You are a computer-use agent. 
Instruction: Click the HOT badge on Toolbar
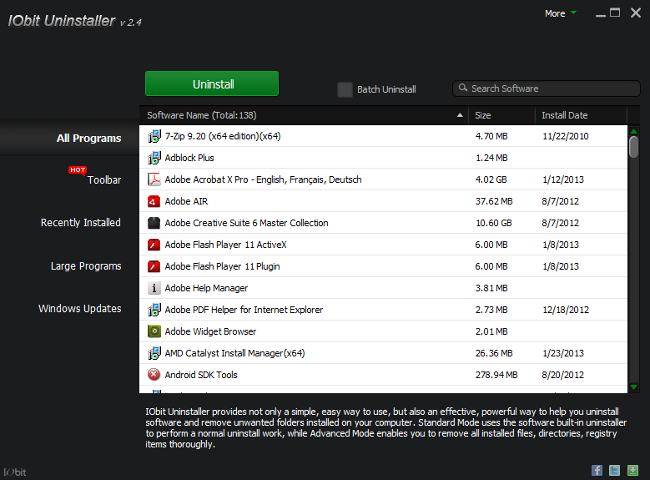coord(78,170)
